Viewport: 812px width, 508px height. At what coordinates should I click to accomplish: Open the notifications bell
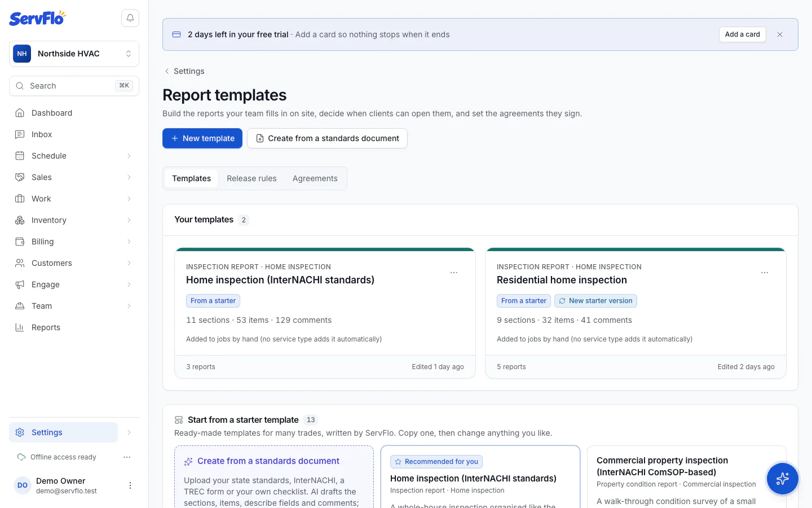[x=130, y=18]
